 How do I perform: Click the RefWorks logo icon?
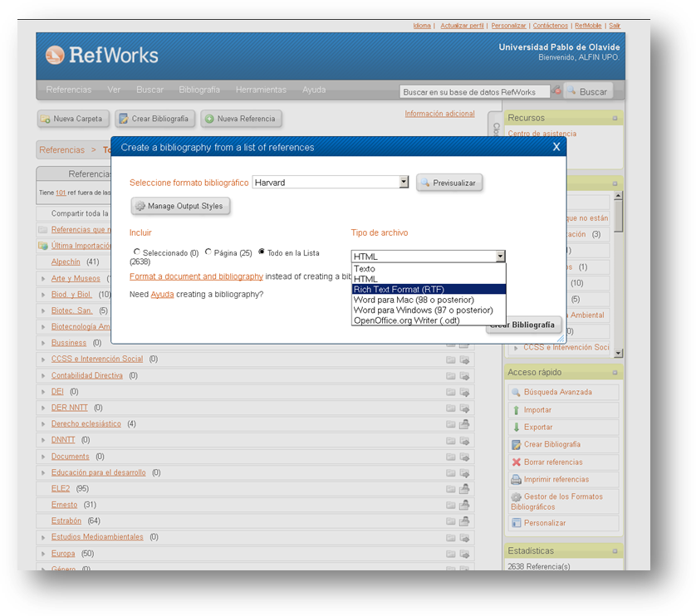[55, 55]
